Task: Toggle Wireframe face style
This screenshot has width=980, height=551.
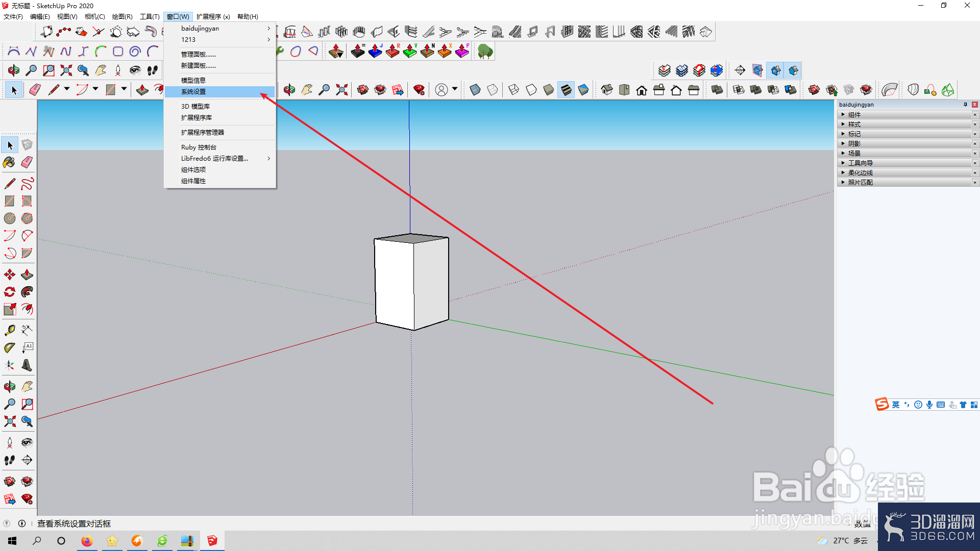Action: click(514, 90)
